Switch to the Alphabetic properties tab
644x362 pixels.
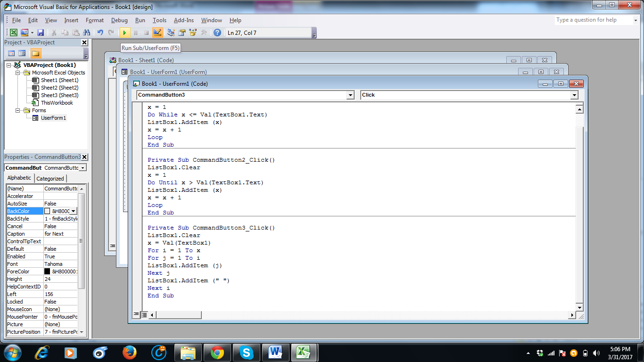(19, 178)
